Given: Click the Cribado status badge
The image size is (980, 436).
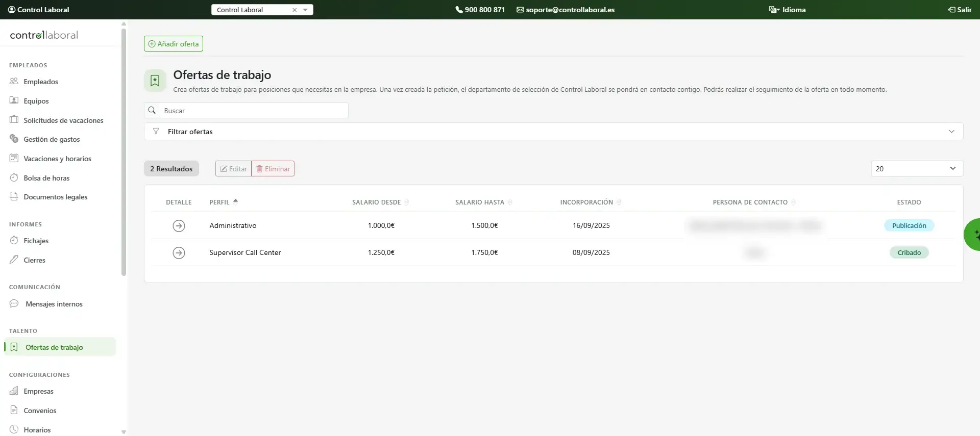Looking at the screenshot, I should point(909,252).
